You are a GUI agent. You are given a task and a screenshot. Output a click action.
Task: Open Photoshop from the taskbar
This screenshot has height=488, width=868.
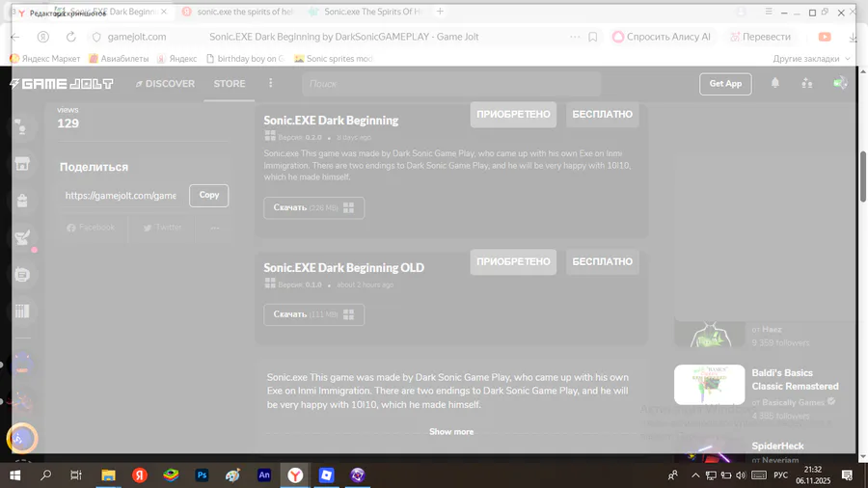pyautogui.click(x=202, y=475)
